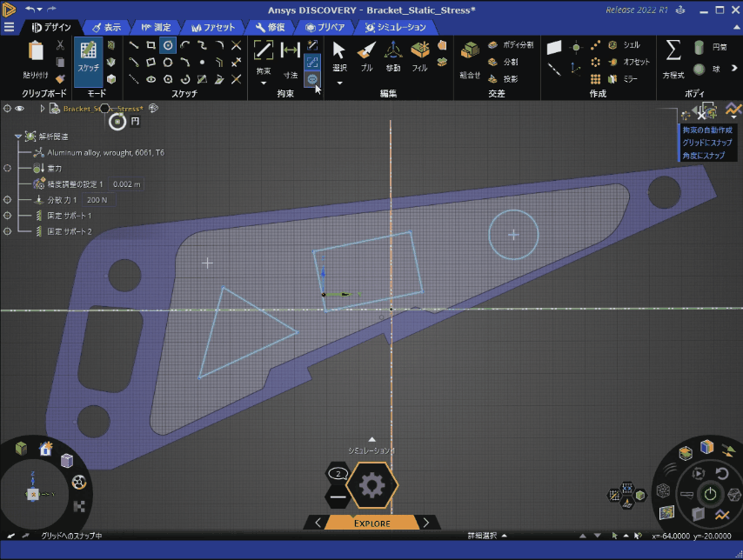Toggle the highlighted constraint display icon under cursor
This screenshot has width=743, height=560.
(x=312, y=79)
